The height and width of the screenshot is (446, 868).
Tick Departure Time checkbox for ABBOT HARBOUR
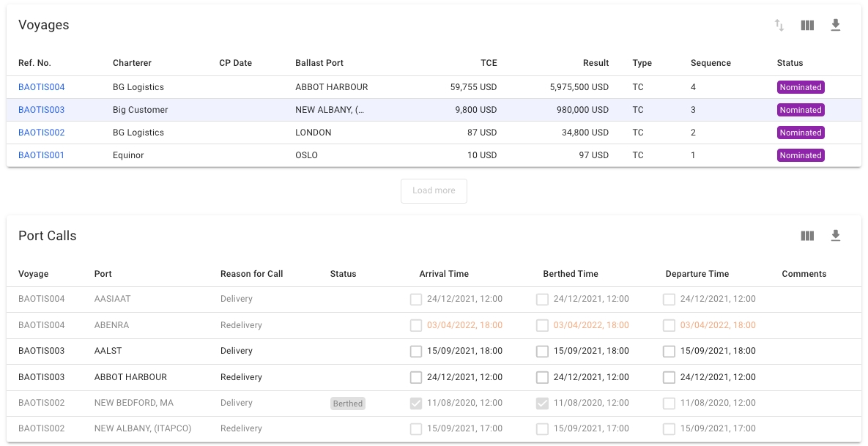669,378
